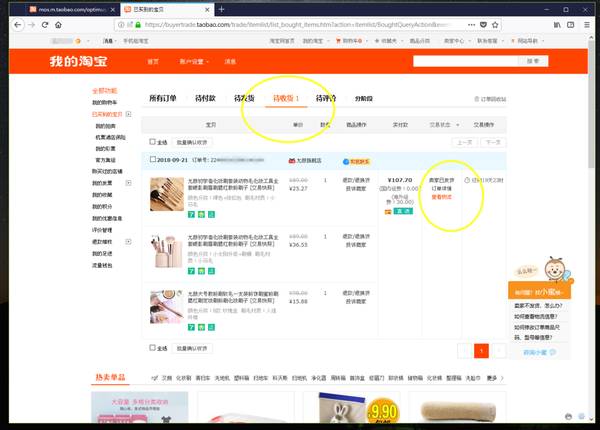This screenshot has width=600, height=430.
Task: Switch to the 所有订单 tab
Action: pyautogui.click(x=163, y=99)
